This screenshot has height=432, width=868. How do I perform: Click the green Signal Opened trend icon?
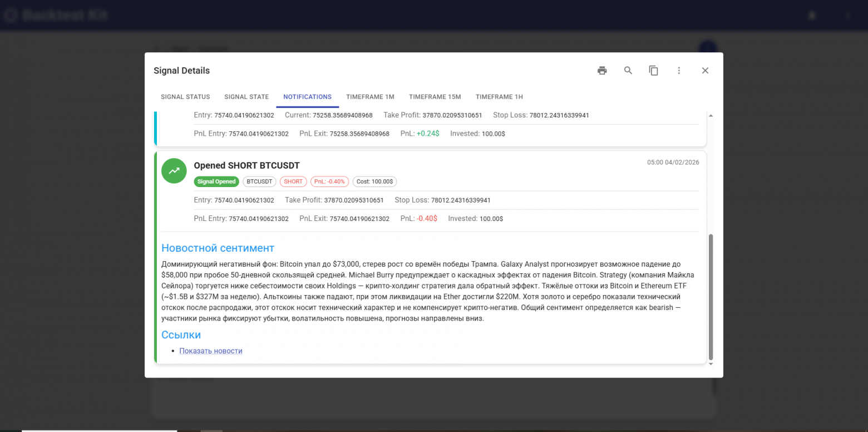[x=174, y=171]
